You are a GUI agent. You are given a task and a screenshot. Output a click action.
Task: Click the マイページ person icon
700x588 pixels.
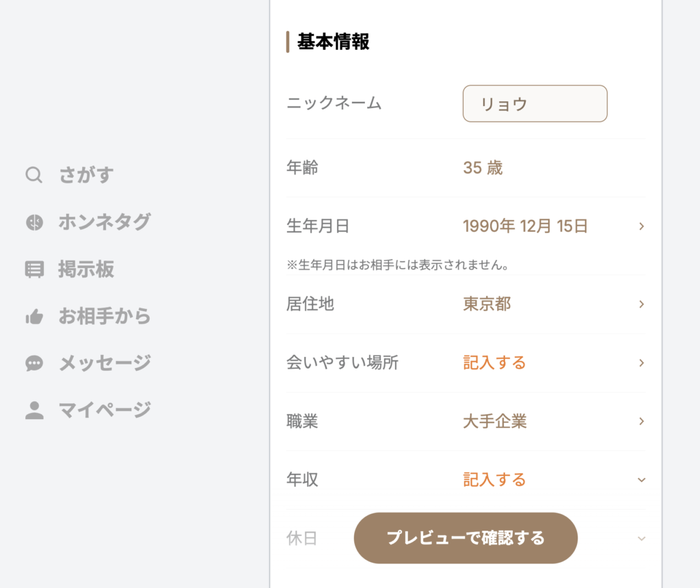[34, 409]
